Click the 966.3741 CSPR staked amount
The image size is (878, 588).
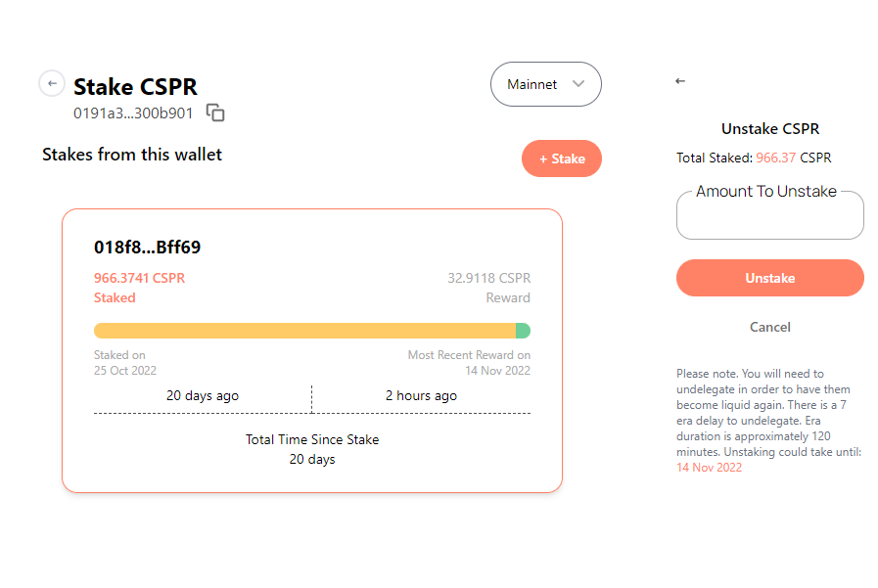point(139,278)
